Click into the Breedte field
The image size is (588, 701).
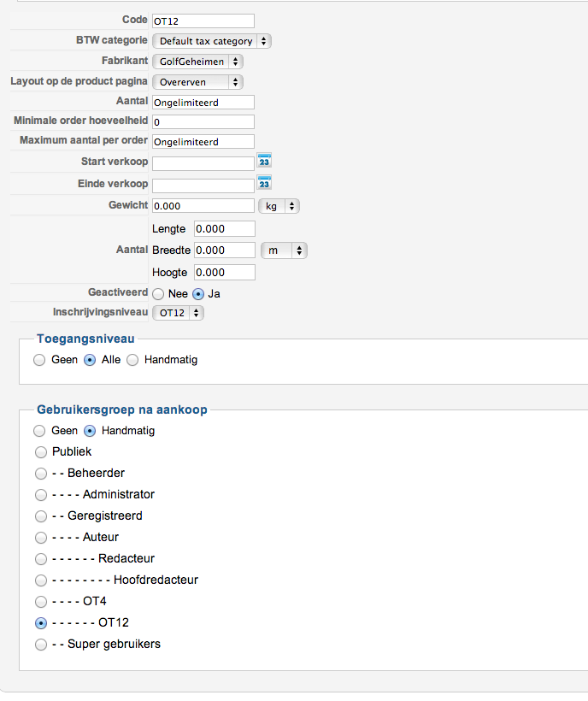225,250
